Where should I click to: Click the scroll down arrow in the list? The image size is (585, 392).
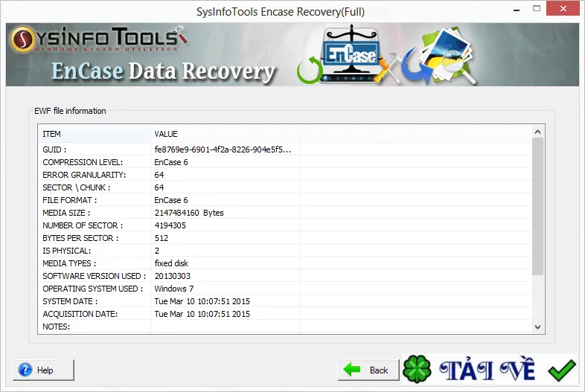537,327
